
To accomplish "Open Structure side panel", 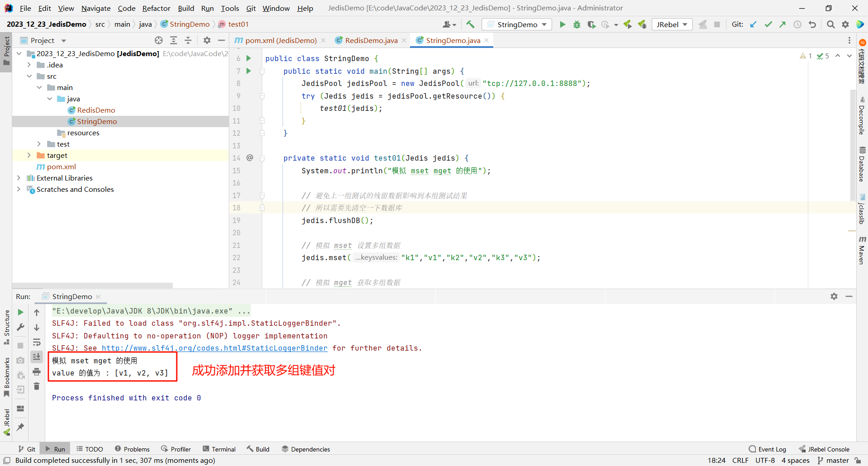I will [6, 327].
